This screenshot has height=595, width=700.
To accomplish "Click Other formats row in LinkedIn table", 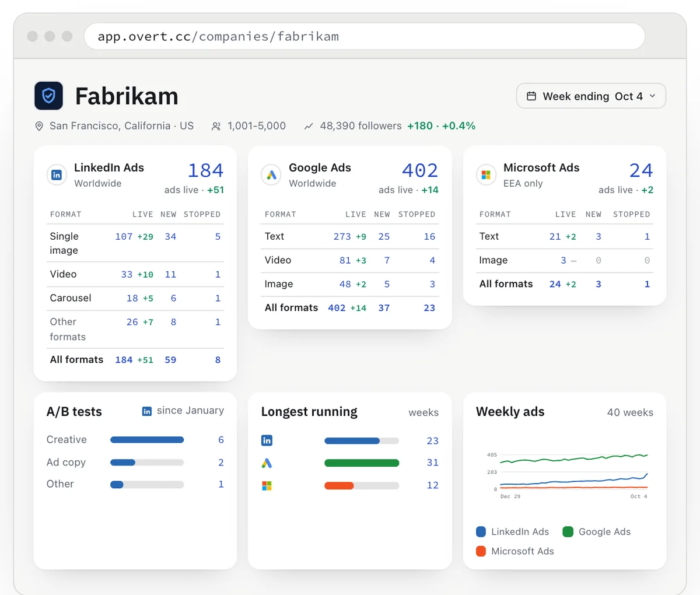I will [x=135, y=330].
